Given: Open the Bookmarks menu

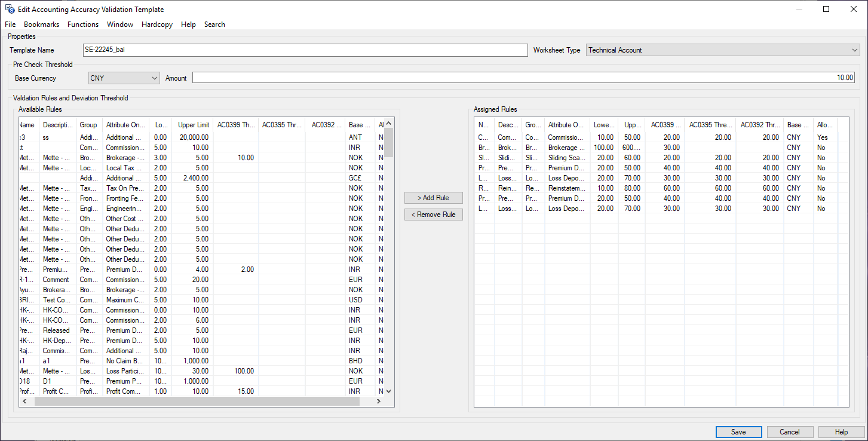Looking at the screenshot, I should (x=41, y=24).
